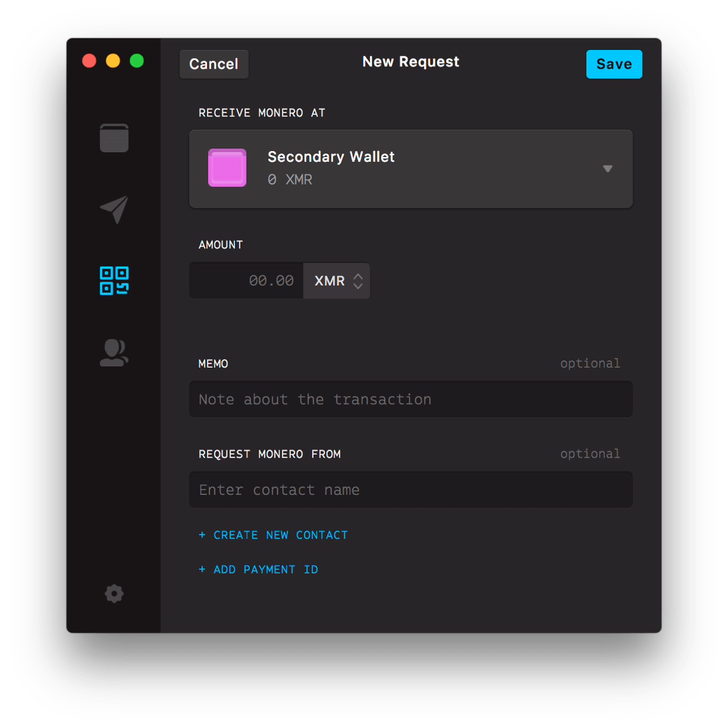Click Create New Contact link
The height and width of the screenshot is (728, 728).
pos(273,534)
